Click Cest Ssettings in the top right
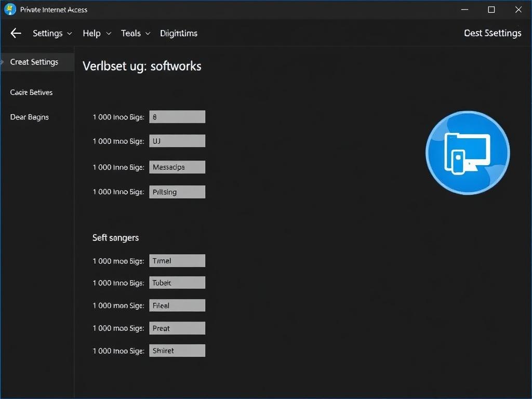532x399 pixels. pos(493,33)
